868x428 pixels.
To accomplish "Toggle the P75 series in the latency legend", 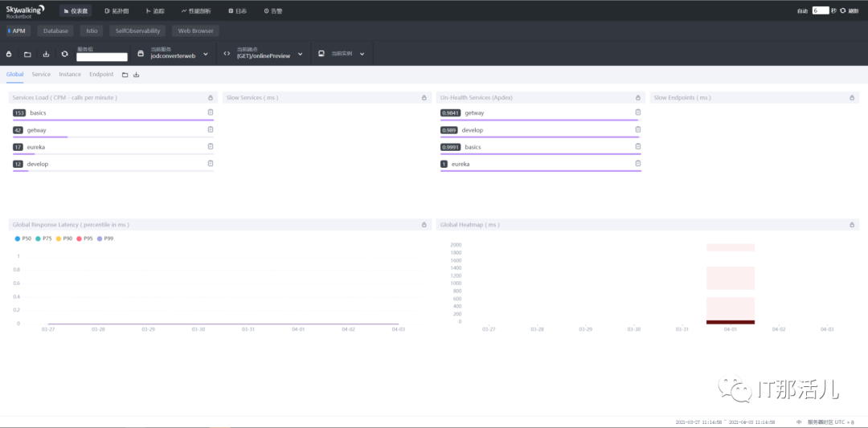I will [44, 238].
